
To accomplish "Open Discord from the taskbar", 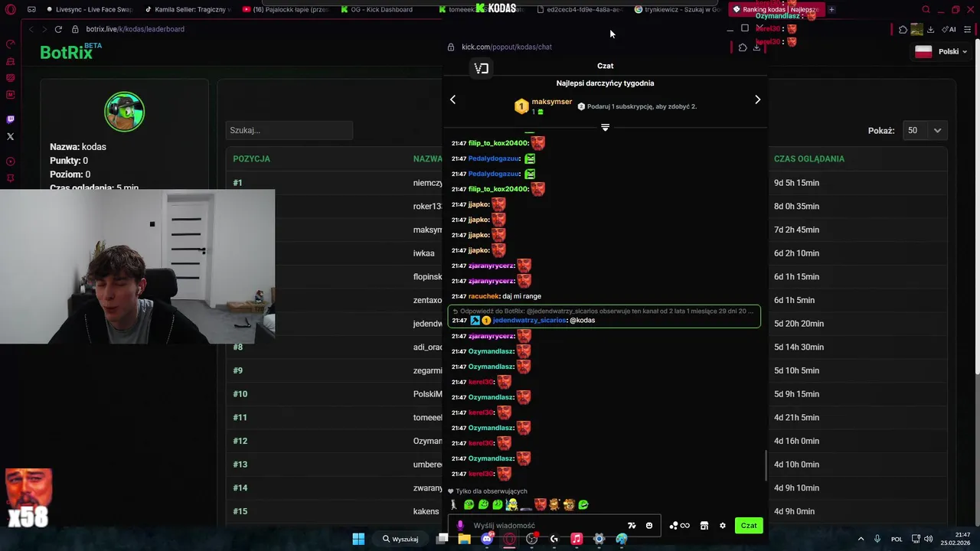I will [x=487, y=539].
